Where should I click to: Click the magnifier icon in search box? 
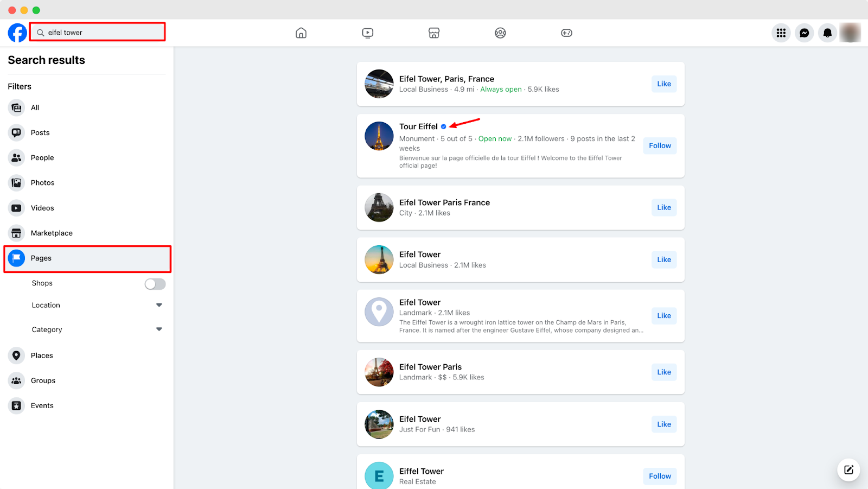(x=40, y=33)
